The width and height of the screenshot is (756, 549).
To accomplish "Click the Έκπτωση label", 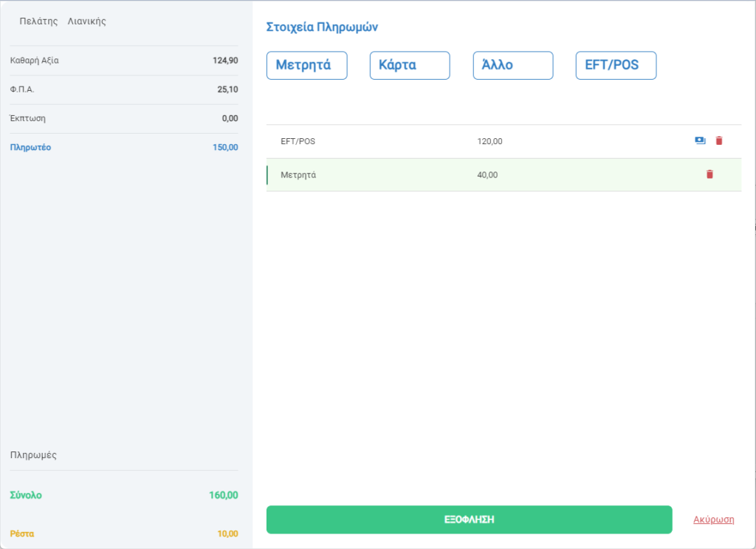I will [x=27, y=118].
